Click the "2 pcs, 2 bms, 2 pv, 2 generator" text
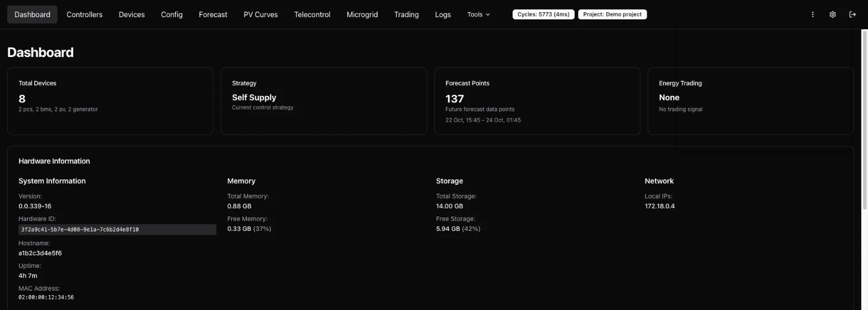 coord(58,109)
